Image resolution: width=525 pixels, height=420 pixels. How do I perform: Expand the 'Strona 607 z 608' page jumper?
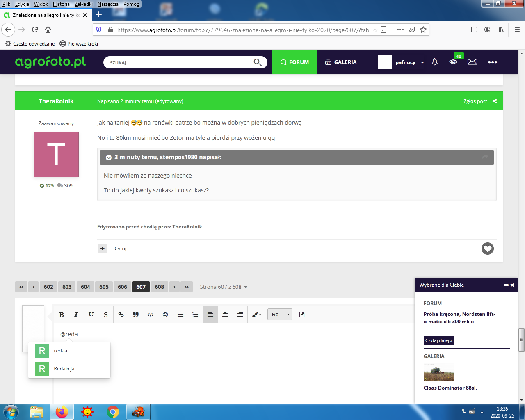(x=224, y=287)
